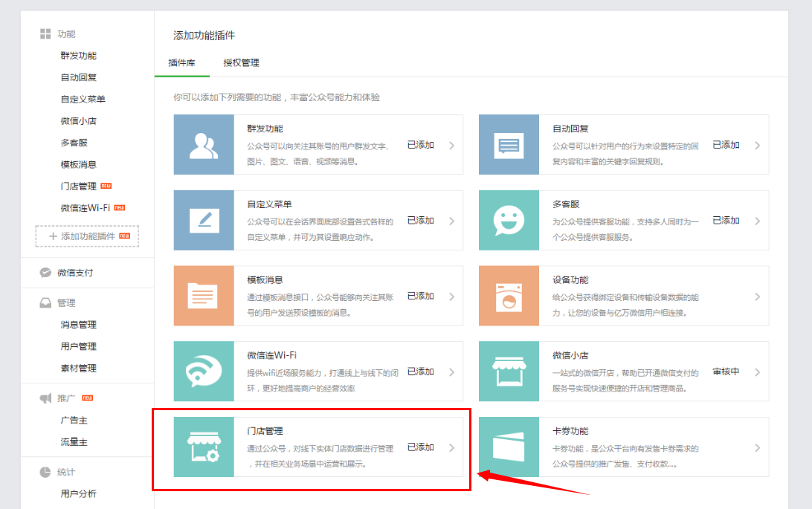Open 群发功能 in the sidebar menu
Image resolution: width=812 pixels, height=509 pixels.
(79, 55)
